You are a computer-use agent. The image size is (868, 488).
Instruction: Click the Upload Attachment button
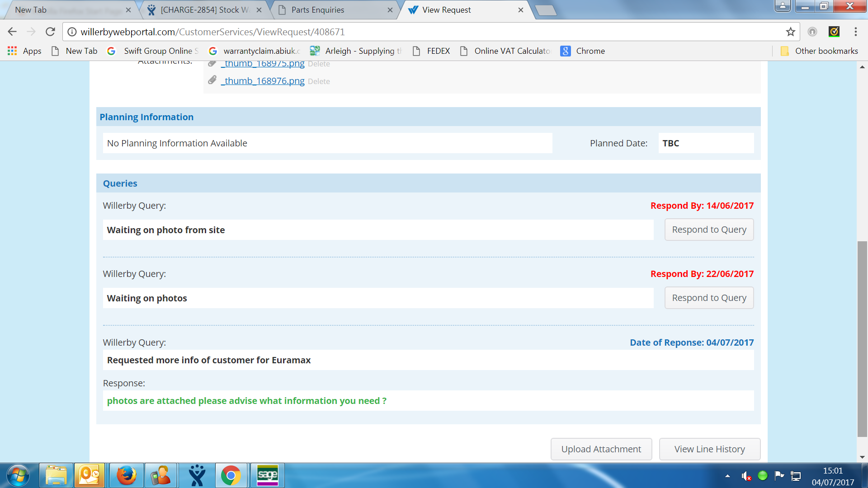601,449
